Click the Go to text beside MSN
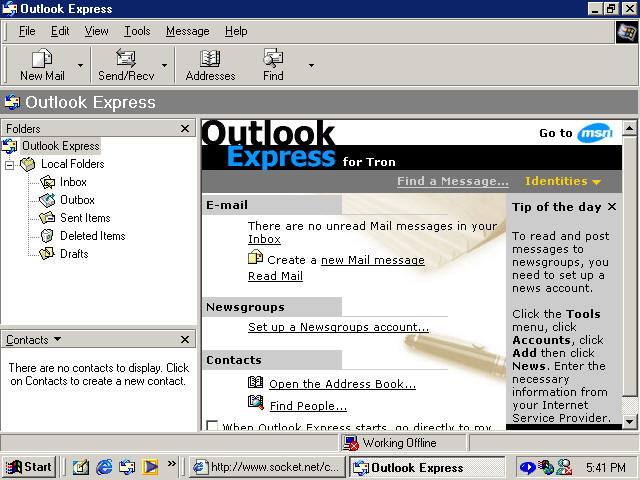This screenshot has width=640, height=480. [556, 133]
